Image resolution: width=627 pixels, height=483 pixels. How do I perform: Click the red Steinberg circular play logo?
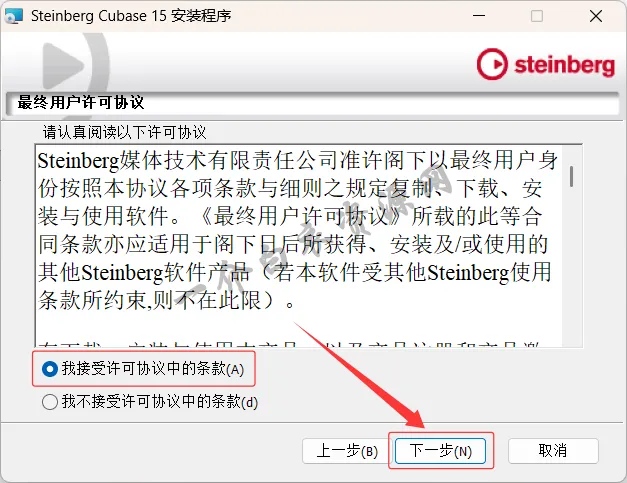[492, 64]
